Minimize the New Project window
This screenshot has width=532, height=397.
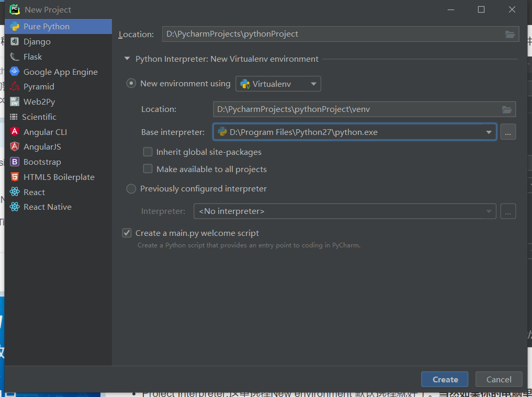coord(450,9)
